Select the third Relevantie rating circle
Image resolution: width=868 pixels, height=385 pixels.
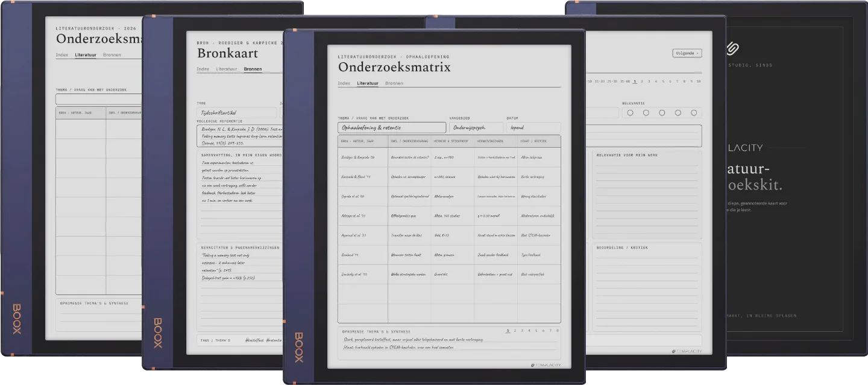(662, 113)
